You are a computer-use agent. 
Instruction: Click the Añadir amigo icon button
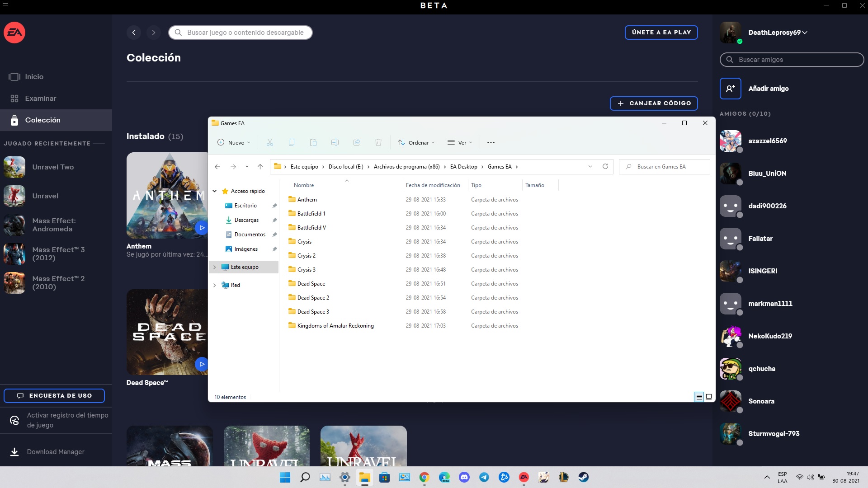coord(731,89)
